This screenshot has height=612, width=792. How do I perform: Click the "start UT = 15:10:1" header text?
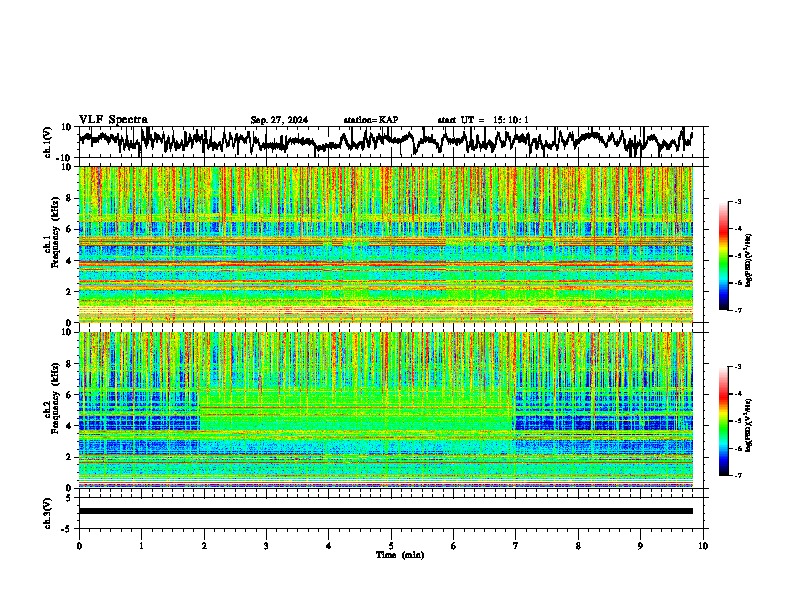click(483, 120)
